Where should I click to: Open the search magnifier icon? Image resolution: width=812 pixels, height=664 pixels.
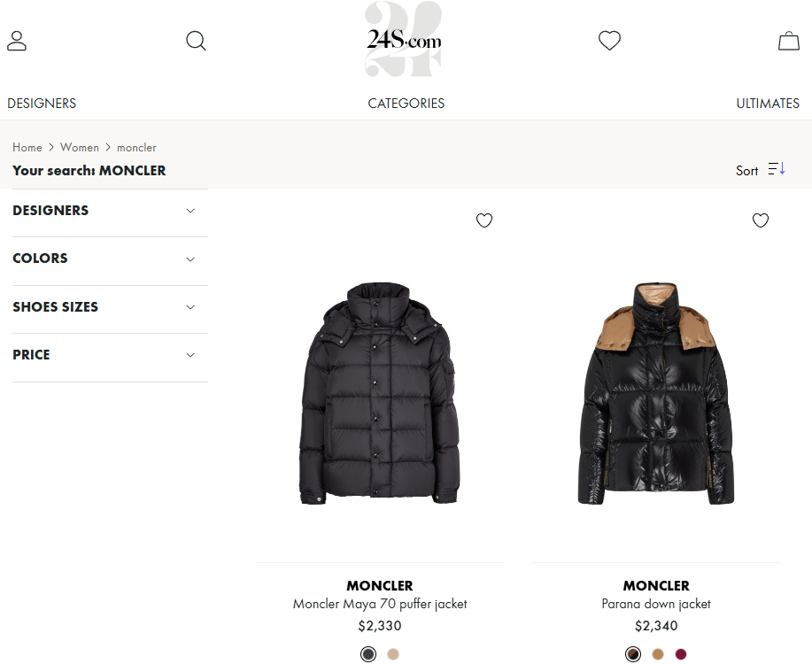pyautogui.click(x=196, y=41)
